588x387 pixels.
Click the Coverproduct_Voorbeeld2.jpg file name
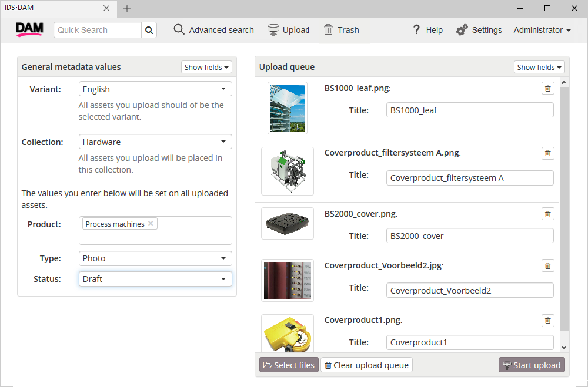point(383,265)
